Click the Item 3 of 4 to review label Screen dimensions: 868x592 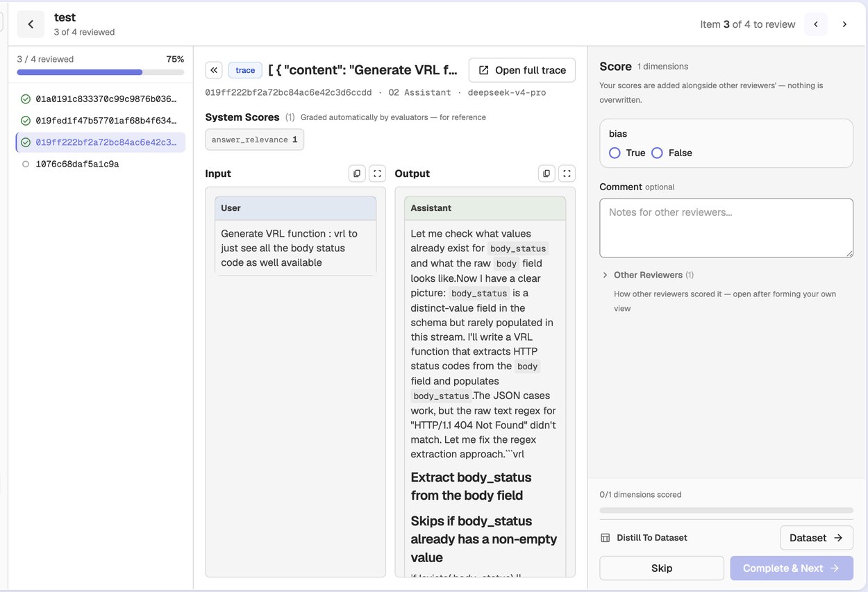click(x=748, y=24)
